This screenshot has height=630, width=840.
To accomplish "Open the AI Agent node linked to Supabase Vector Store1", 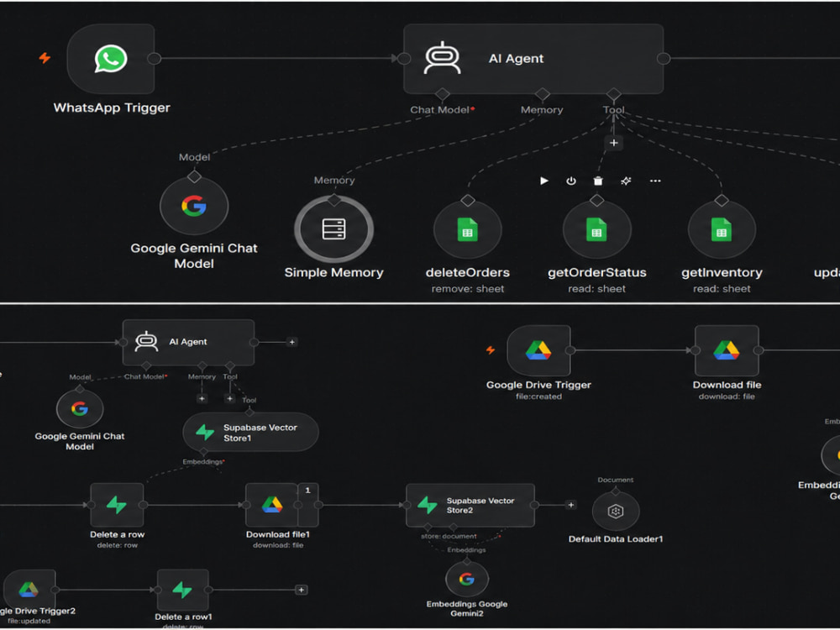I will click(x=188, y=342).
